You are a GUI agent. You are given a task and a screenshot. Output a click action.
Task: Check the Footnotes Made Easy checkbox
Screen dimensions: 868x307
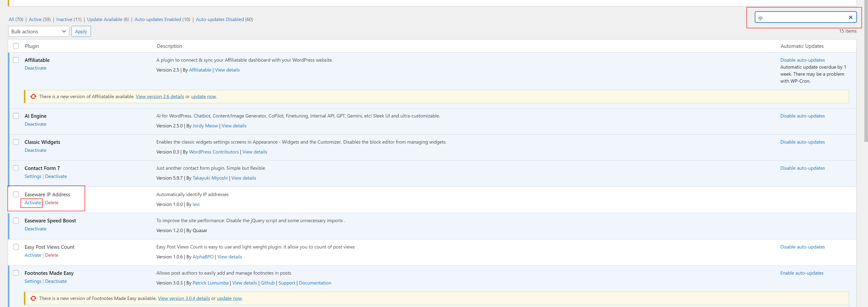coord(16,273)
